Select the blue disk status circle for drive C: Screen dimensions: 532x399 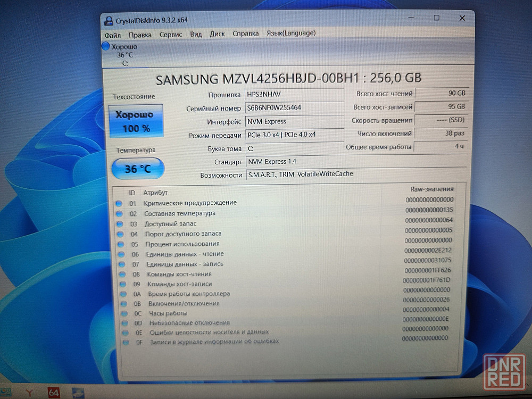point(106,46)
